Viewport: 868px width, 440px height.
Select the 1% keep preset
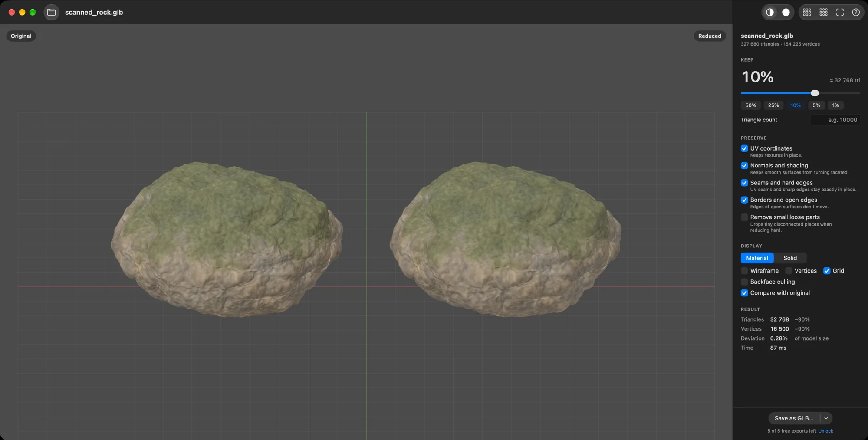pyautogui.click(x=835, y=105)
